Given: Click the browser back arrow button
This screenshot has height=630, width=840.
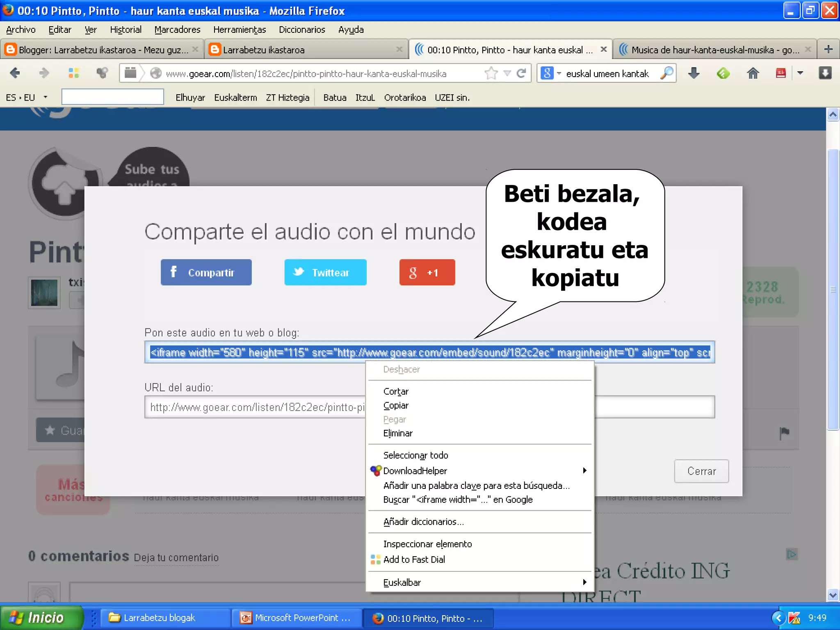Looking at the screenshot, I should [15, 73].
